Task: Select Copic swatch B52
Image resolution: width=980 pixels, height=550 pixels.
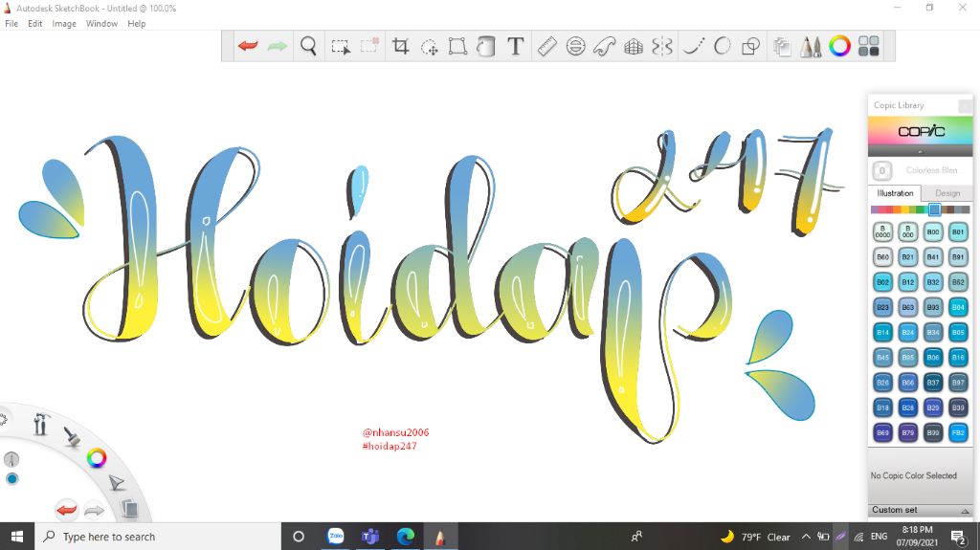Action: tap(957, 282)
